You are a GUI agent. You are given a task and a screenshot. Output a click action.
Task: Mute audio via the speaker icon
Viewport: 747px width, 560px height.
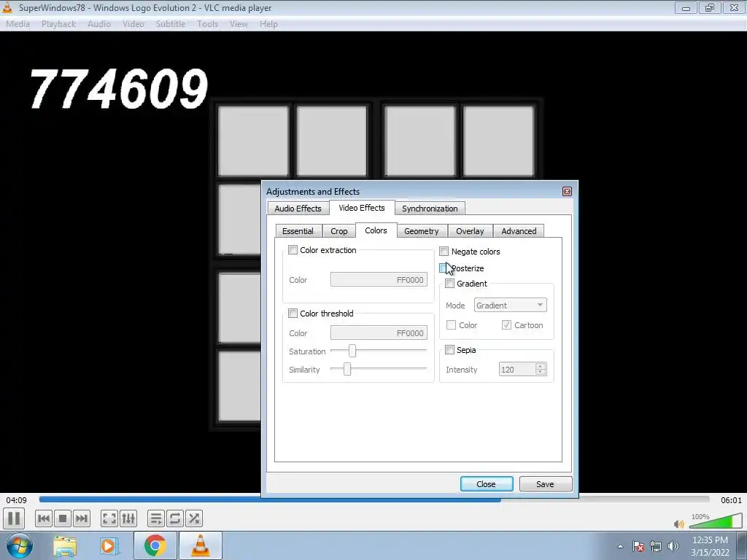pos(679,524)
